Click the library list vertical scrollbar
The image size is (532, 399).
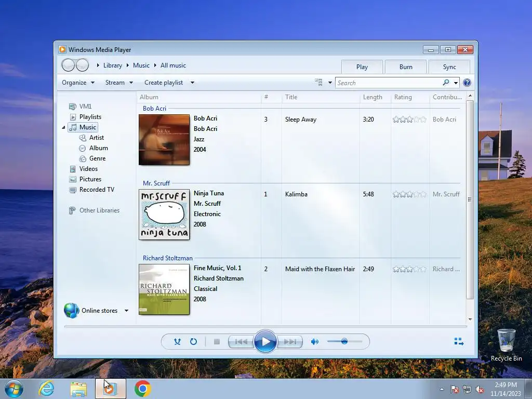(470, 199)
